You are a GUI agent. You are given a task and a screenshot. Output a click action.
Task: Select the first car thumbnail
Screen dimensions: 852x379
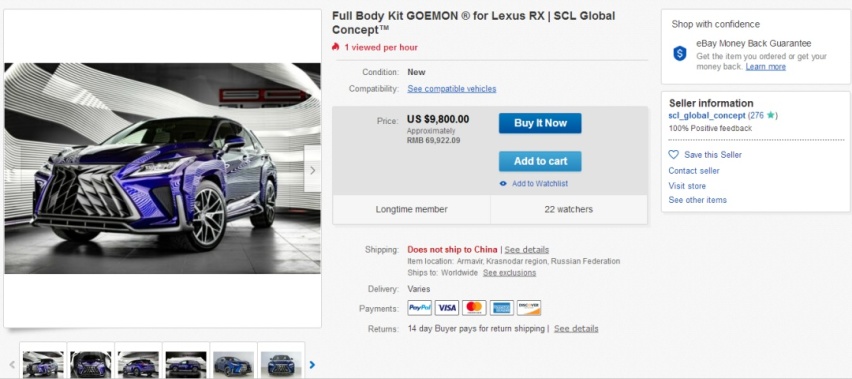[x=43, y=363]
